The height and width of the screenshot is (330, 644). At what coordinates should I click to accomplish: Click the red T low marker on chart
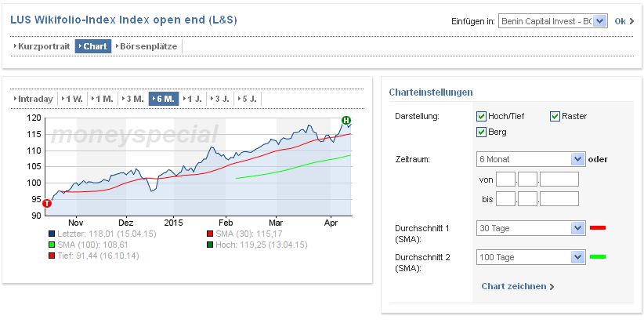(x=47, y=204)
